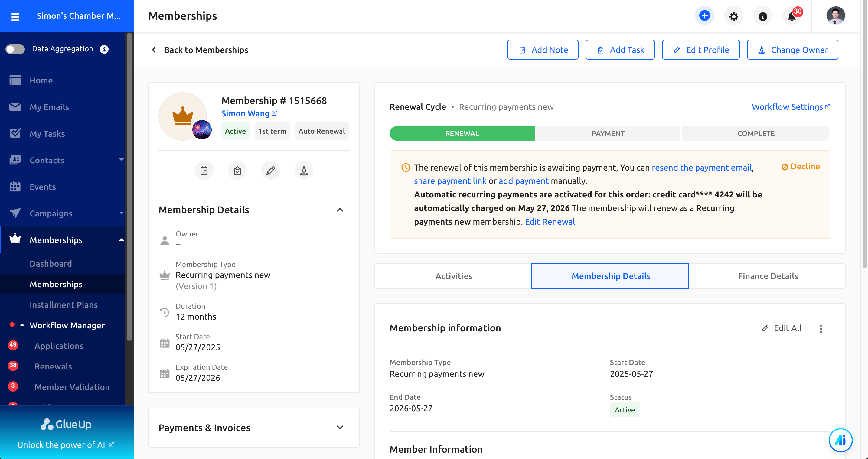The image size is (868, 459).
Task: Click resend the payment email link
Action: tap(702, 168)
